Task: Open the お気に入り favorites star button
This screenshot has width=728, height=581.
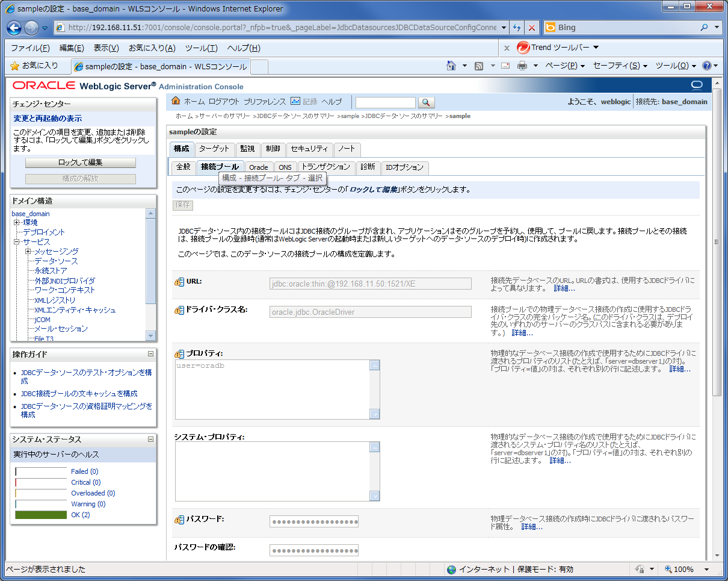Action: coord(34,66)
